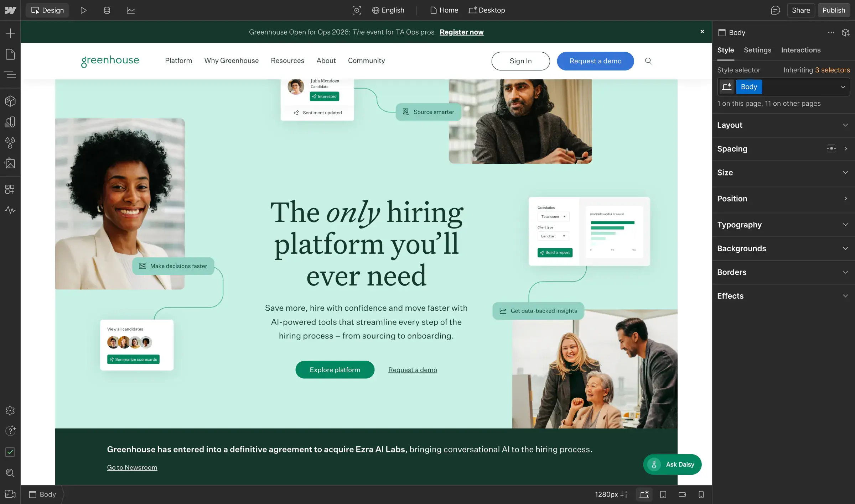Expand the Spacing section chevron
Screen dimensions: 855x504
pyautogui.click(x=845, y=148)
